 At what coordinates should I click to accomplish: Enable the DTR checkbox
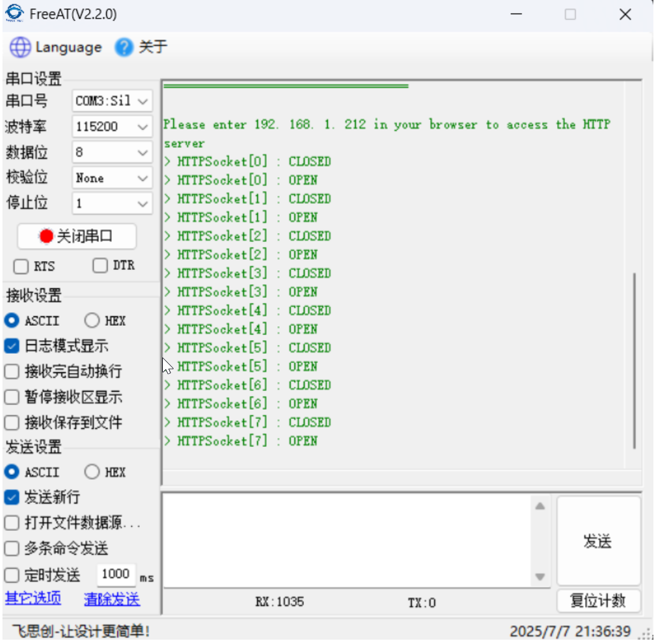pos(100,266)
